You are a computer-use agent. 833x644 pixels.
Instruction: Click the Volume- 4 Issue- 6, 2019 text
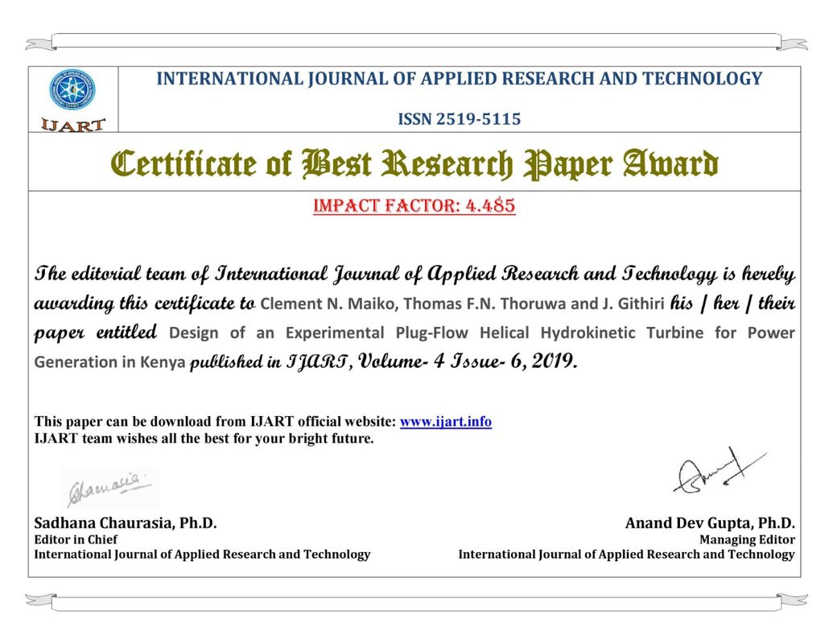(468, 361)
